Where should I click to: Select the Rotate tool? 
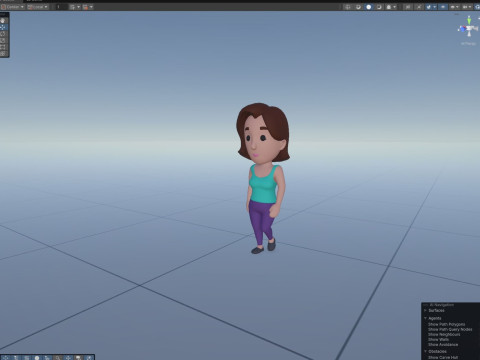[x=3, y=34]
